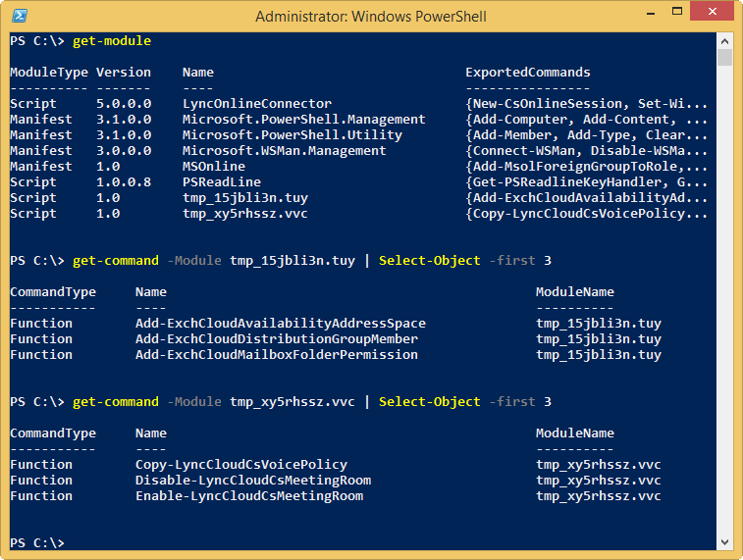The image size is (743, 560).
Task: Click the ModuleType column header
Action: [x=49, y=73]
